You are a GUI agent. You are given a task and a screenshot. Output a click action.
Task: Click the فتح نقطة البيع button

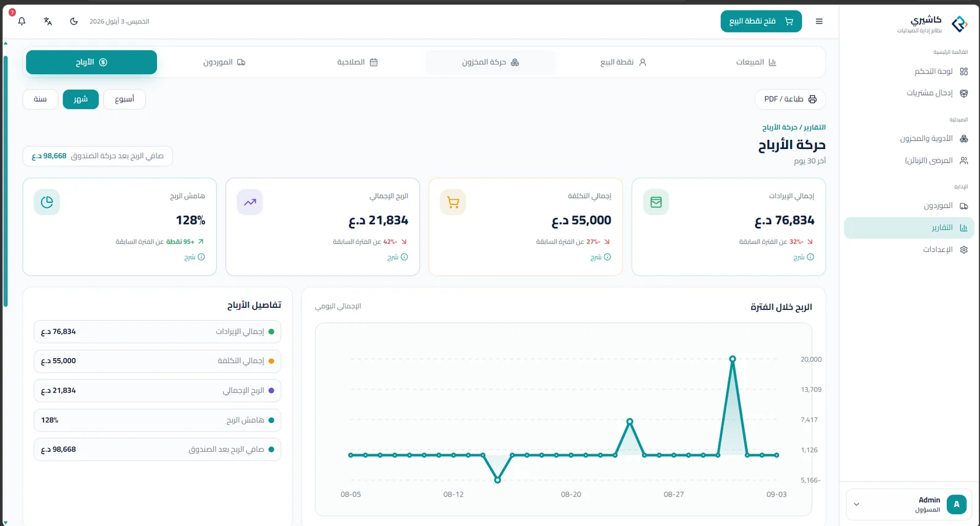tap(761, 21)
